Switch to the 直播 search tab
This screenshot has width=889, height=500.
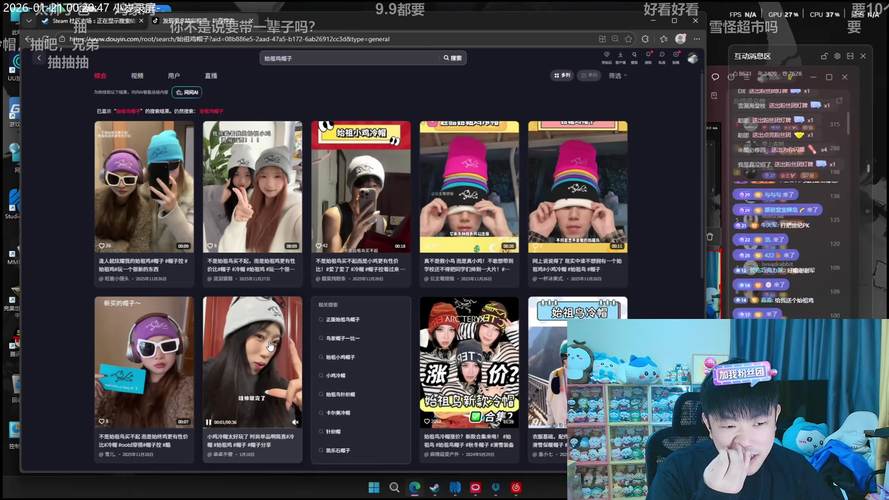click(211, 75)
